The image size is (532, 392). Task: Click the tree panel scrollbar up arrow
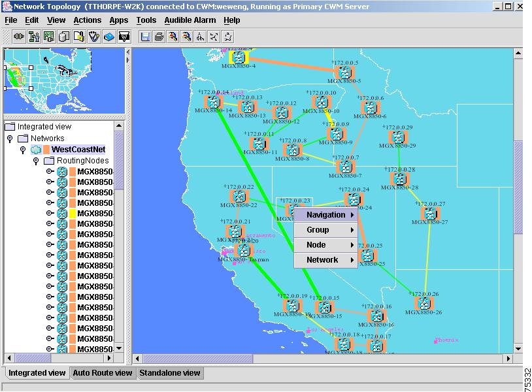pos(119,126)
